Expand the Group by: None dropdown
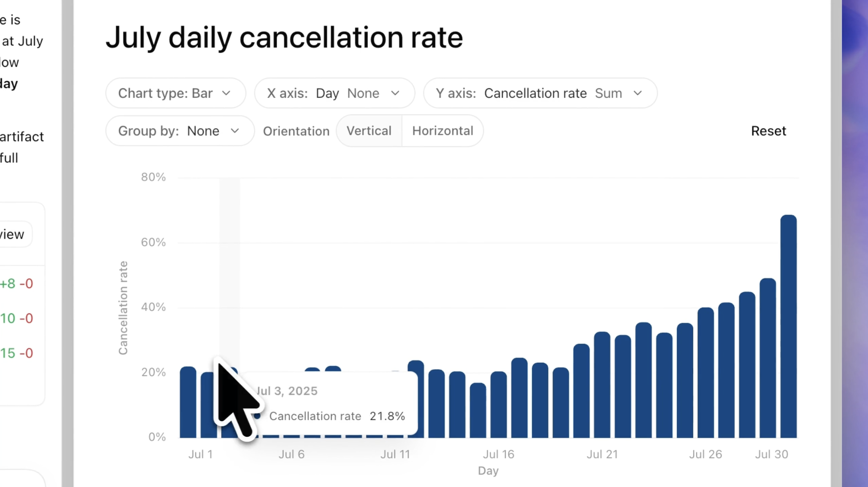This screenshot has width=868, height=487. click(x=180, y=131)
